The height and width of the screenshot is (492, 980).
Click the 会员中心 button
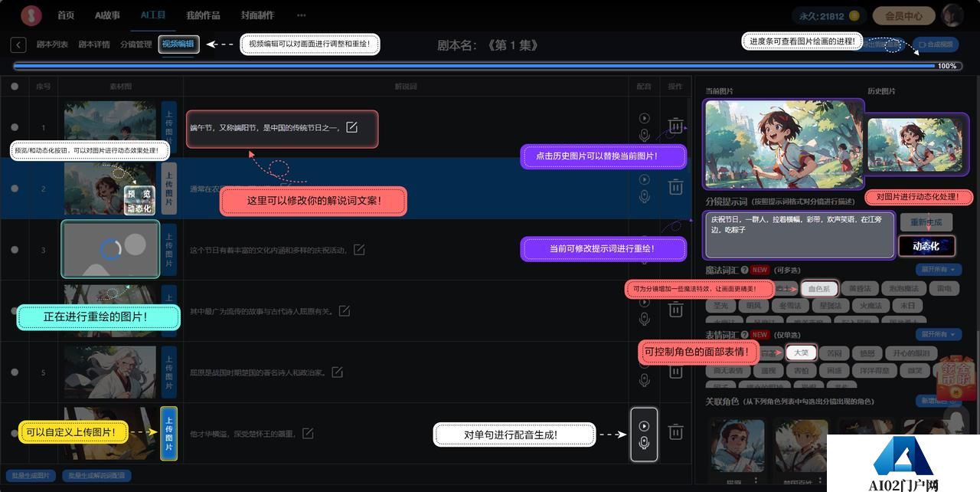point(903,15)
